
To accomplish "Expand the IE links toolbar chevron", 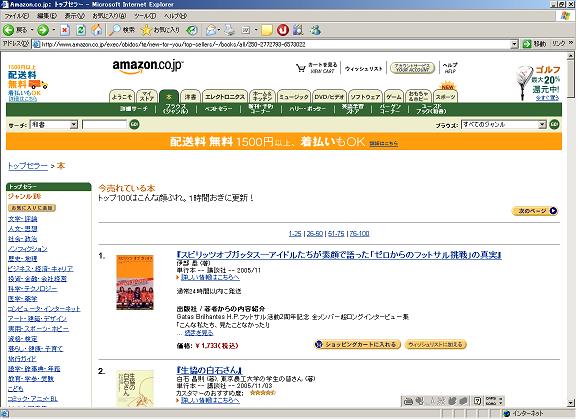I will tap(571, 43).
